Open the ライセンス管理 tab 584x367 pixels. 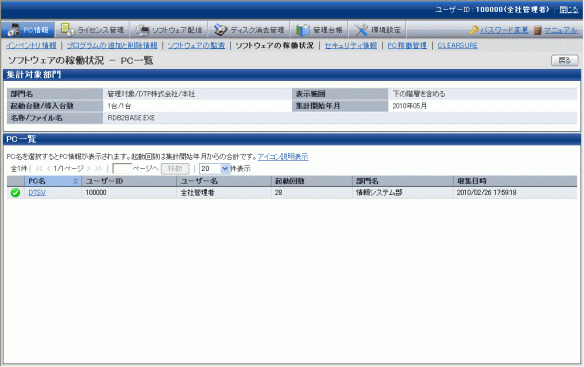[x=92, y=29]
